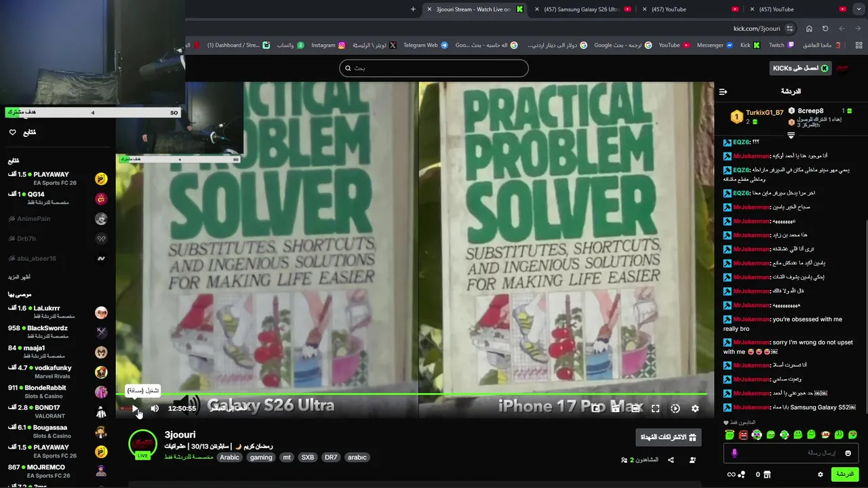This screenshot has height=488, width=868.
Task: Select the SXB tag chip
Action: click(x=307, y=457)
